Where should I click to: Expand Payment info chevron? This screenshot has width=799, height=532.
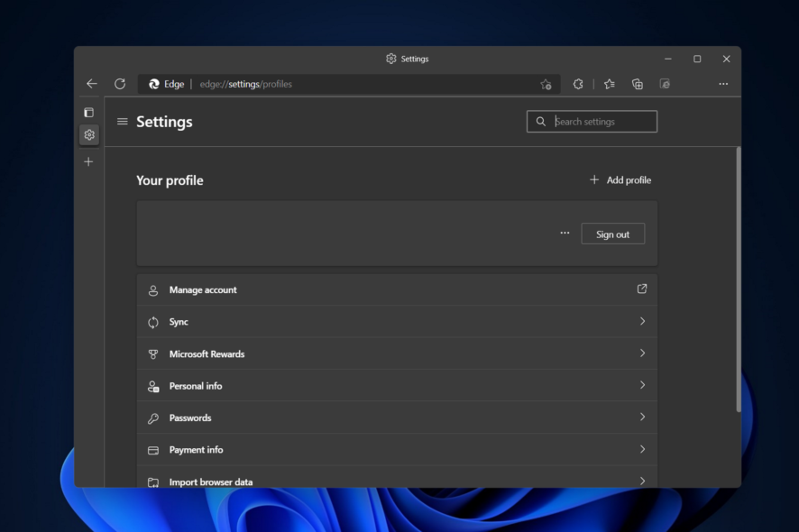(x=642, y=449)
